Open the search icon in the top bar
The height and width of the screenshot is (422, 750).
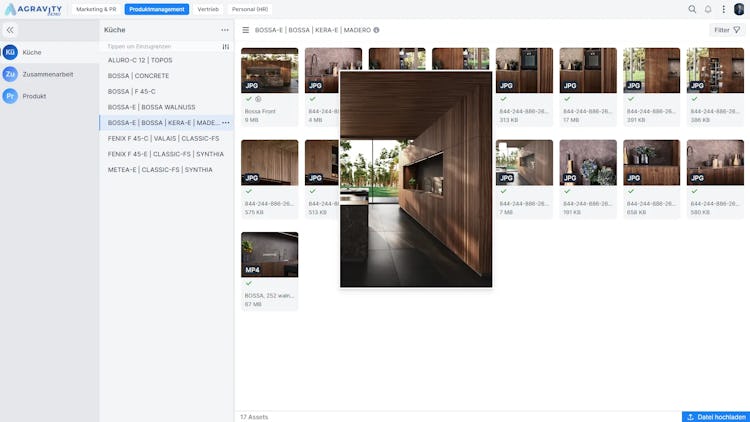click(692, 9)
